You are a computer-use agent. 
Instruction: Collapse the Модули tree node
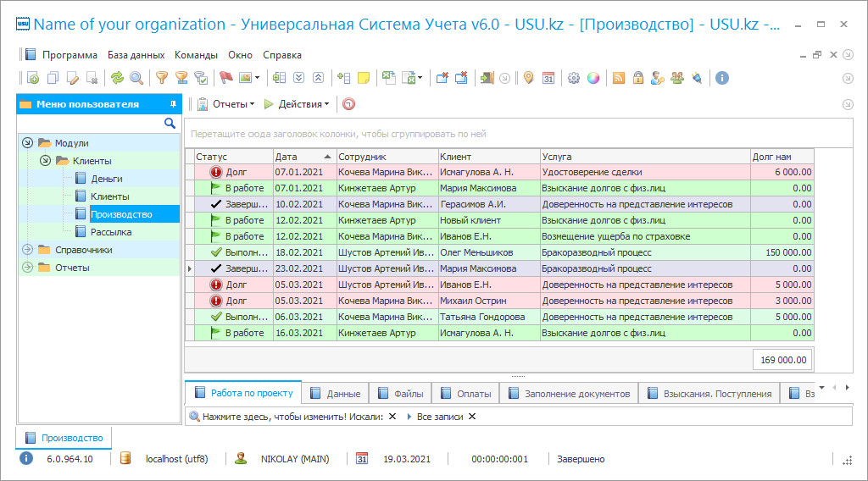pyautogui.click(x=28, y=142)
